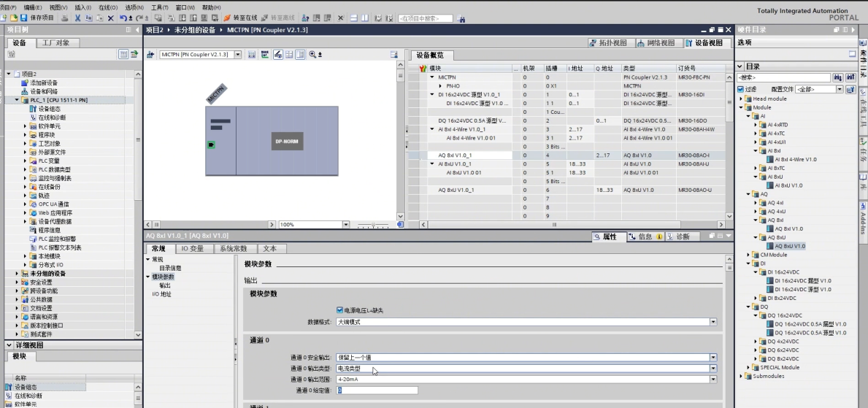Open the 属性 properties tab
Screen dimensions: 868x408
tap(609, 236)
